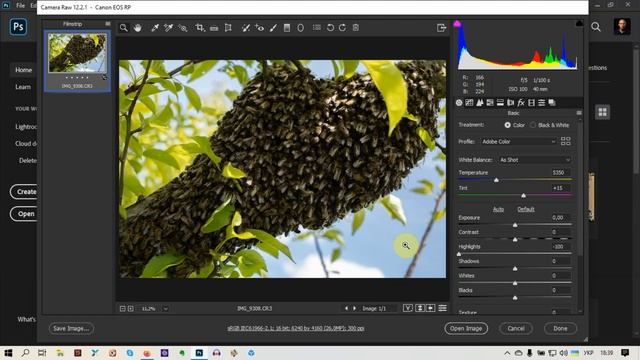Open the Filmstrip panel menu
Screen dimensions: 640x360
pos(108,24)
